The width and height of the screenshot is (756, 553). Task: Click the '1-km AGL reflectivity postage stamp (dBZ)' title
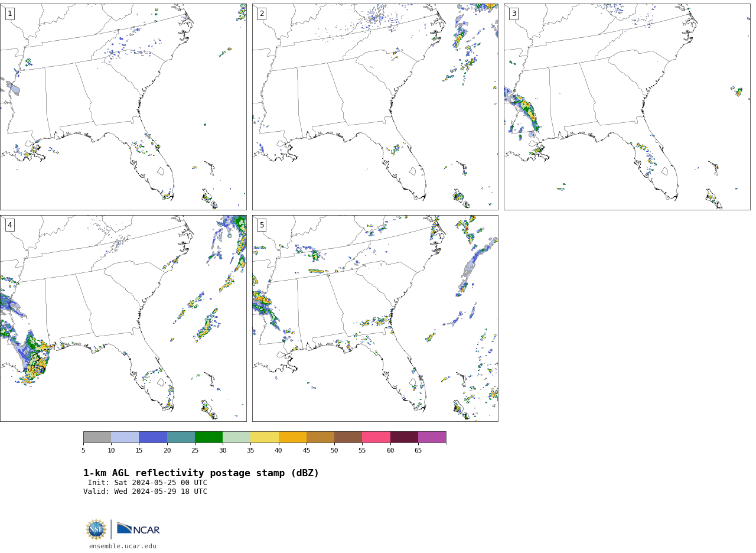click(201, 473)
